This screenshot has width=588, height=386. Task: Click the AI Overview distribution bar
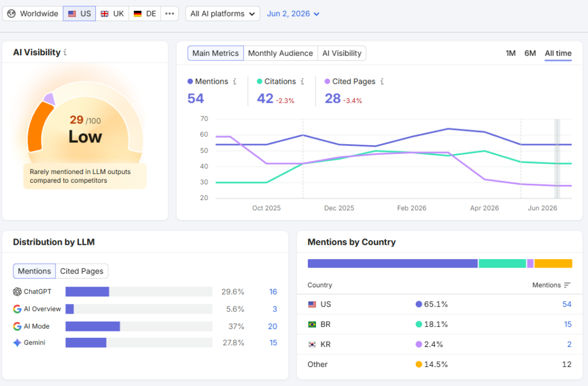[69, 309]
